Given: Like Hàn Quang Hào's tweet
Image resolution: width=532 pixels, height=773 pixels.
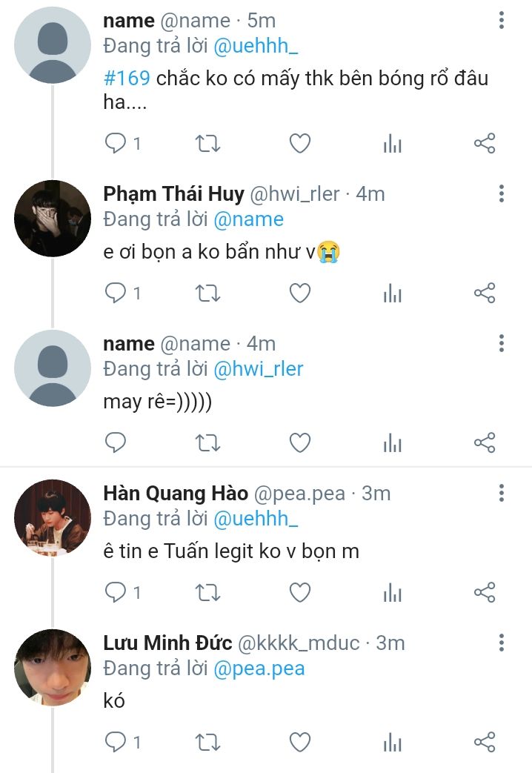Looking at the screenshot, I should click(x=299, y=592).
